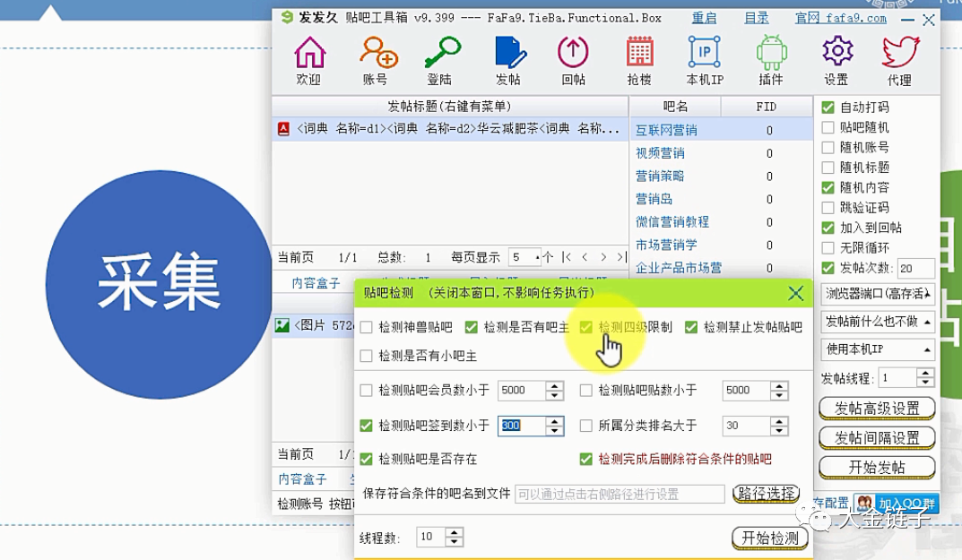Toggle 自动打码 checkbox
Screen dimensions: 962x560
(x=828, y=108)
